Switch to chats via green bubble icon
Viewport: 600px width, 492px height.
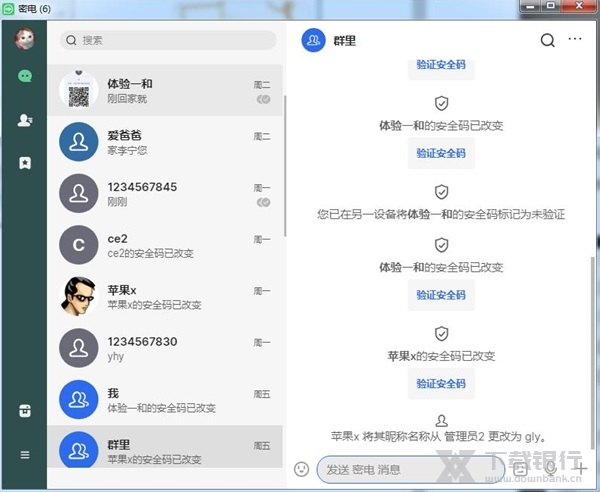(x=25, y=76)
